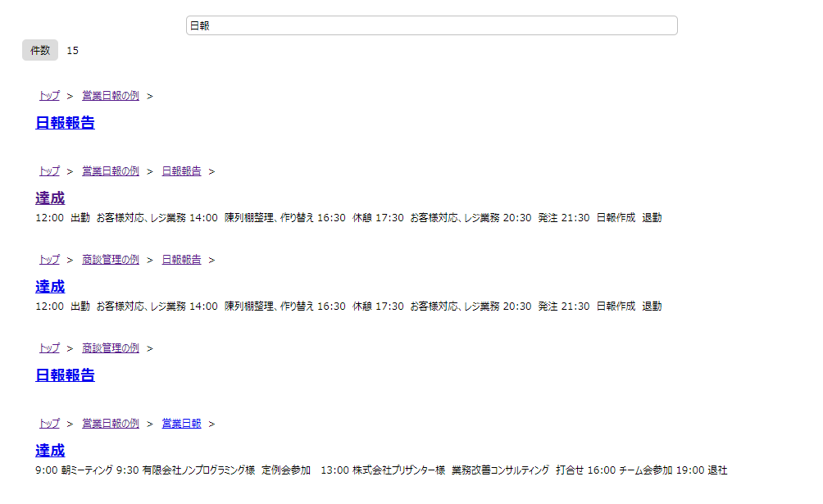The image size is (823, 504).
Task: Open the 達成 page under 営業日報
Action: tap(52, 451)
